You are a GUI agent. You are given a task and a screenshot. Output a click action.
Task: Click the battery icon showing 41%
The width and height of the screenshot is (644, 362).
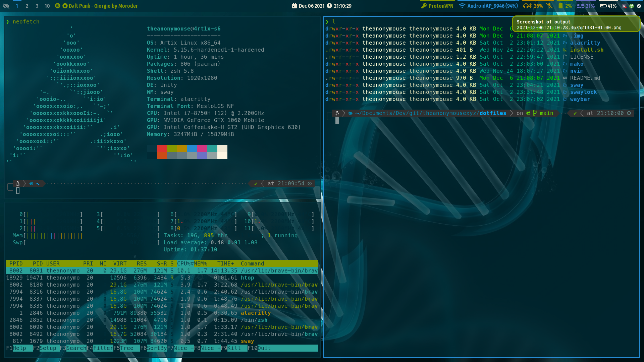point(603,6)
